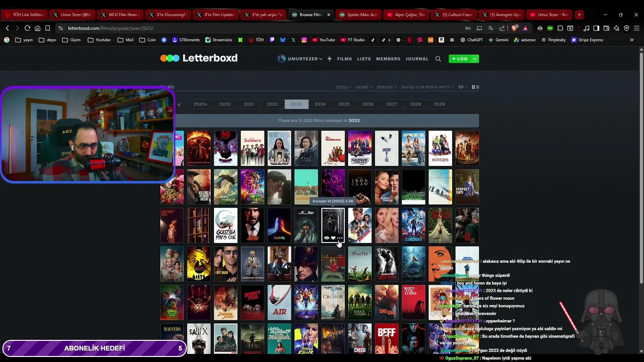Select the 2029 year tab
The width and height of the screenshot is (644, 362).
[439, 104]
